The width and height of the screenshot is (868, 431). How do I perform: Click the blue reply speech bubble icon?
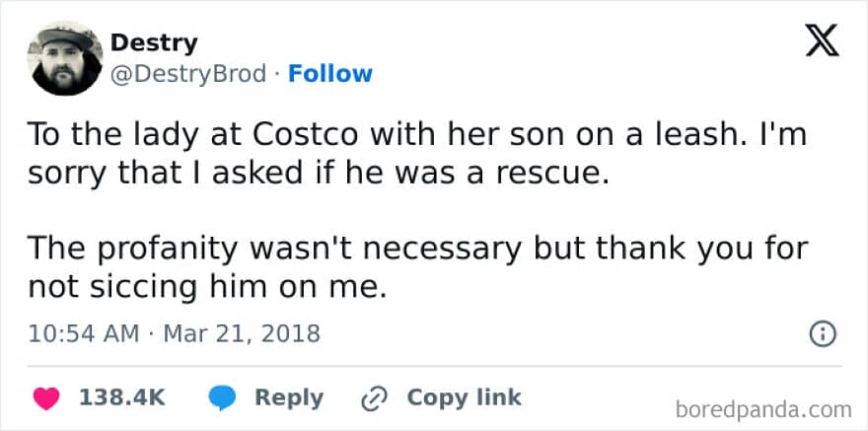point(223,397)
